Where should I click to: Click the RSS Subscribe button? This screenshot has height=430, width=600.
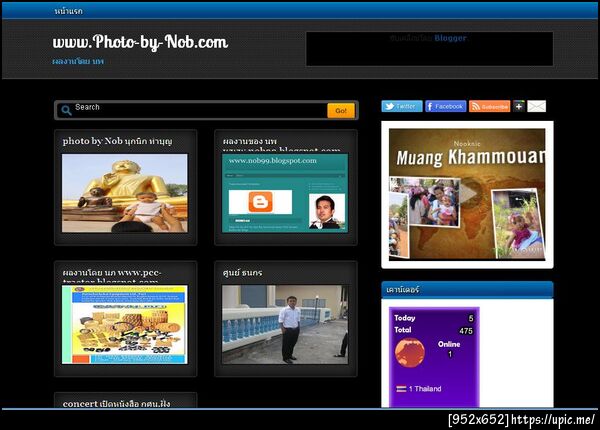click(x=489, y=106)
